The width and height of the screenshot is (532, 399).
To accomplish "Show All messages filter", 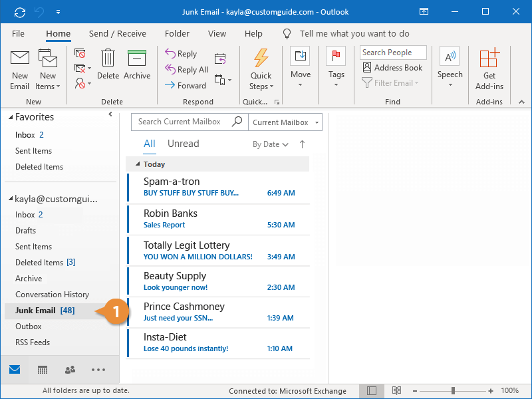I will point(149,144).
